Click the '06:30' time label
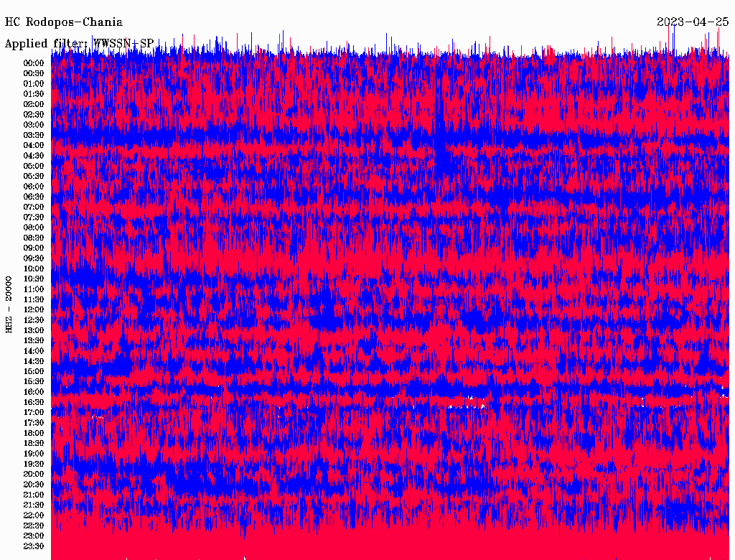Viewport: 735px width, 560px height. click(x=34, y=197)
